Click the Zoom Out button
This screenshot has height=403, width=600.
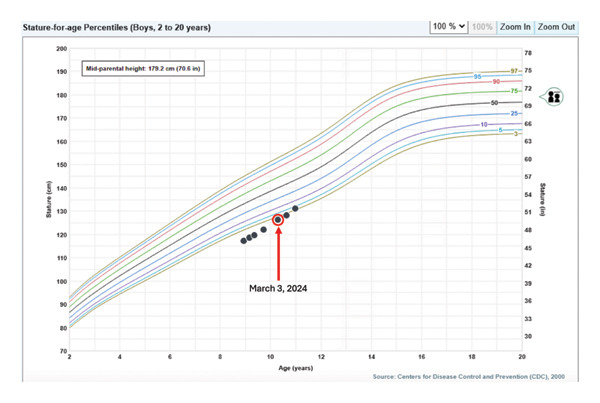[x=556, y=27]
